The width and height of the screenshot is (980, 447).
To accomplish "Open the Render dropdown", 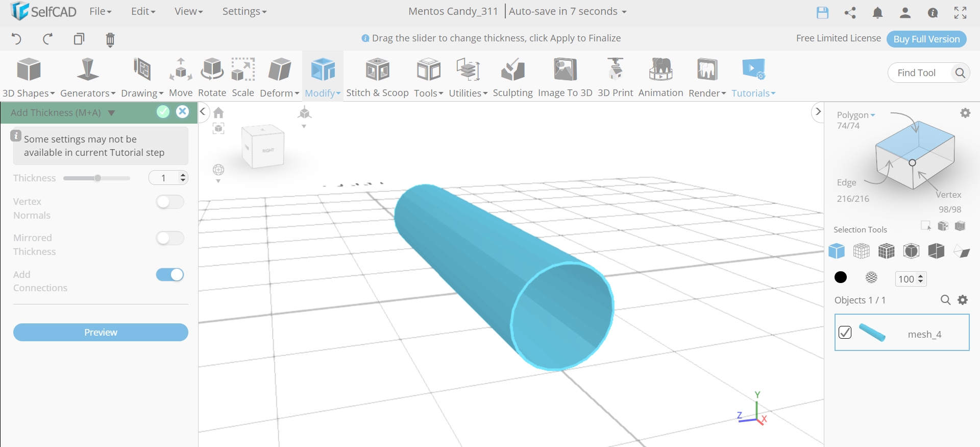I will point(707,78).
